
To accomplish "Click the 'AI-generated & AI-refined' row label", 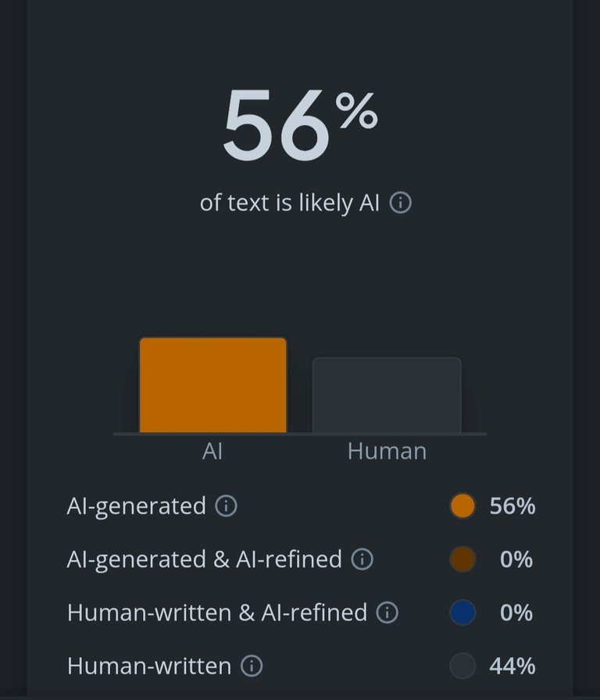I will pyautogui.click(x=205, y=559).
